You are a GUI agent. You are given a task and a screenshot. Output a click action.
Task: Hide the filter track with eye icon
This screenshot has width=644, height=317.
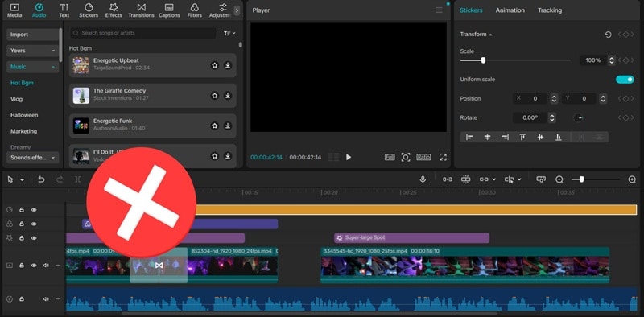(x=34, y=224)
